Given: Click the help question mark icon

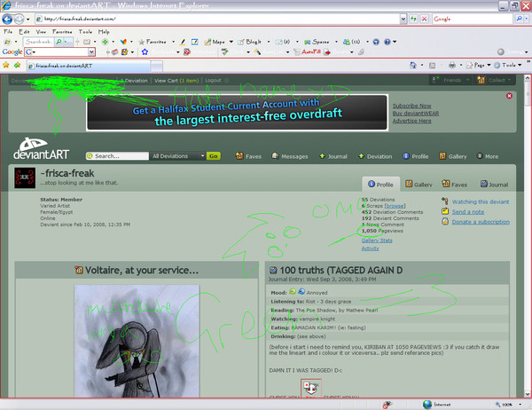Looking at the screenshot, I should point(387,42).
